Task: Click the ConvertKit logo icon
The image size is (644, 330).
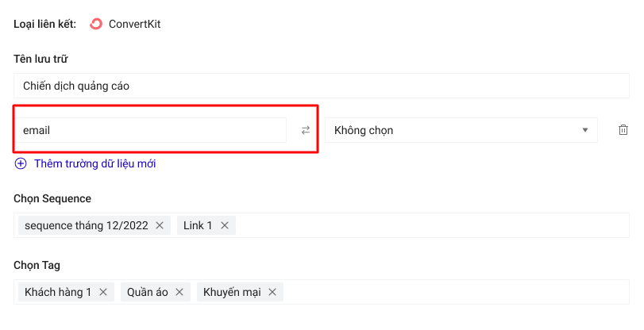Action: pyautogui.click(x=96, y=24)
